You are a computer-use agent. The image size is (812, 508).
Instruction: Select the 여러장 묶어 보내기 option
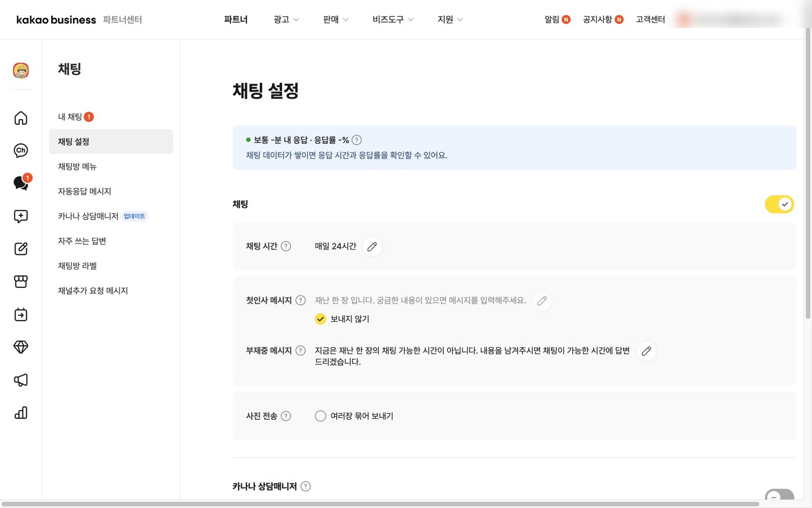[321, 416]
